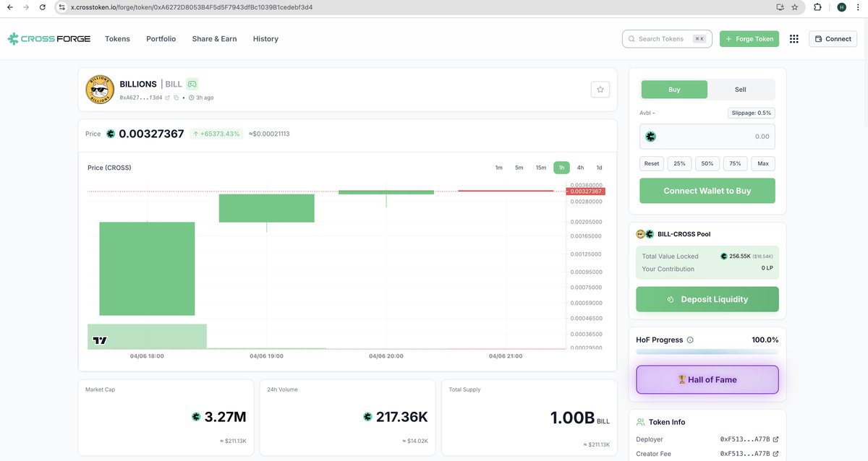This screenshot has width=868, height=461.
Task: Open Creator Fee address external link icon
Action: pos(776,454)
